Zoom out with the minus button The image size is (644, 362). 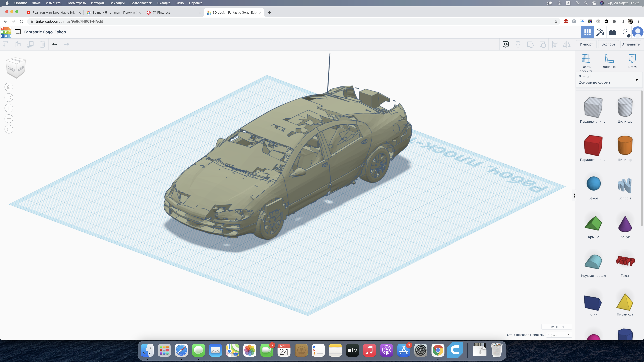[9, 119]
